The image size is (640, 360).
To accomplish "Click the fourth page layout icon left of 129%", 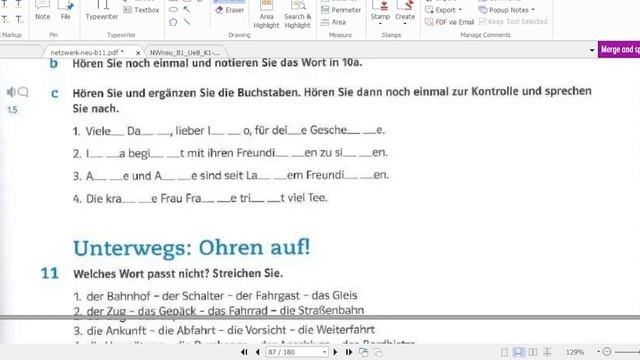I will point(547,352).
